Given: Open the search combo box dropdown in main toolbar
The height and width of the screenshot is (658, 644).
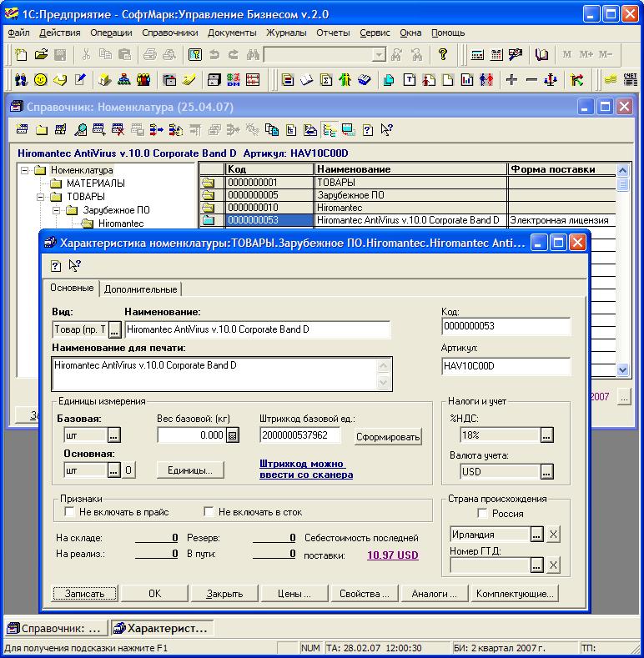Looking at the screenshot, I should [379, 54].
